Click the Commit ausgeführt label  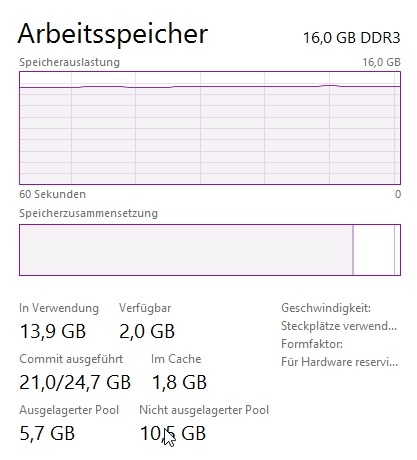point(71,359)
